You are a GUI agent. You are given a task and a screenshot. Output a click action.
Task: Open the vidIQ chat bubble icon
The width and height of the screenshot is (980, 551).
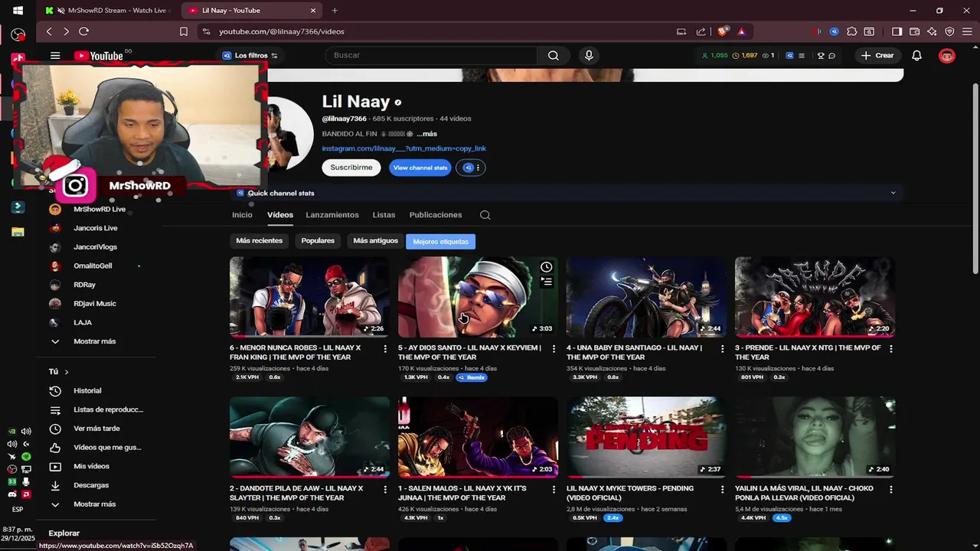pyautogui.click(x=831, y=55)
